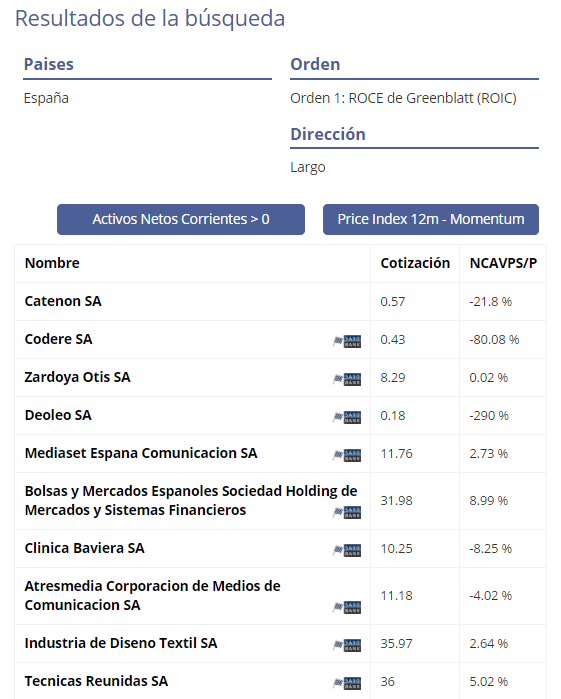
Task: Click the Saxo Bank icon beside Mediaset Espana
Action: click(347, 455)
